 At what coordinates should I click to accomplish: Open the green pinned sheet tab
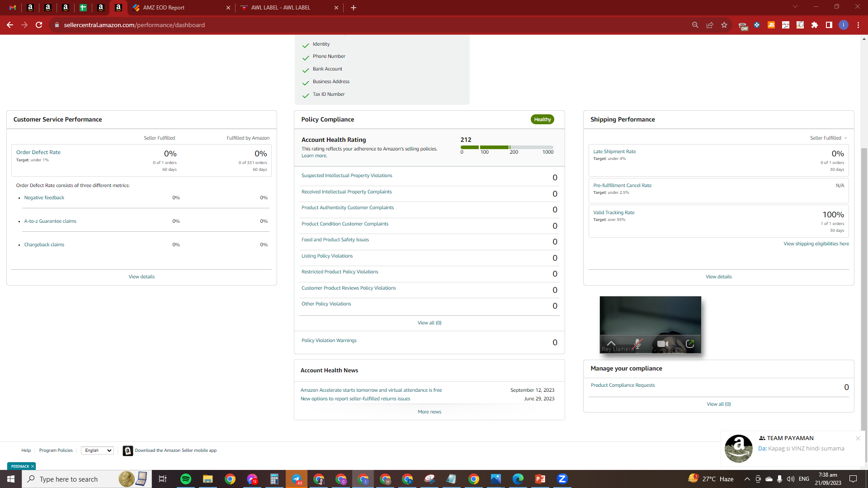tap(83, 8)
